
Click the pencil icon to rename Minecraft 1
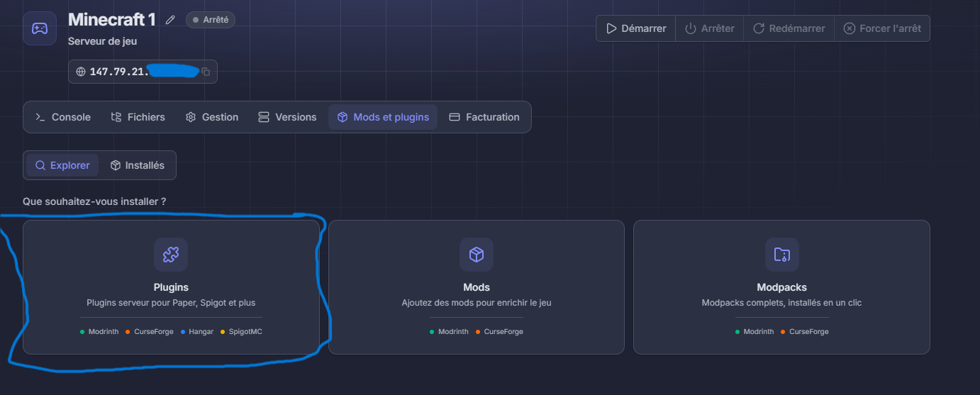pos(170,20)
